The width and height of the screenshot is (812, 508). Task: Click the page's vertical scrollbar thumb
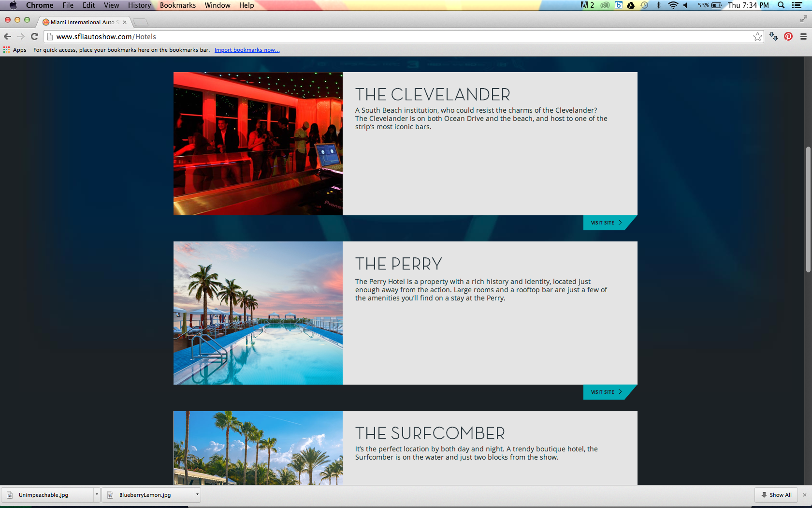808,209
